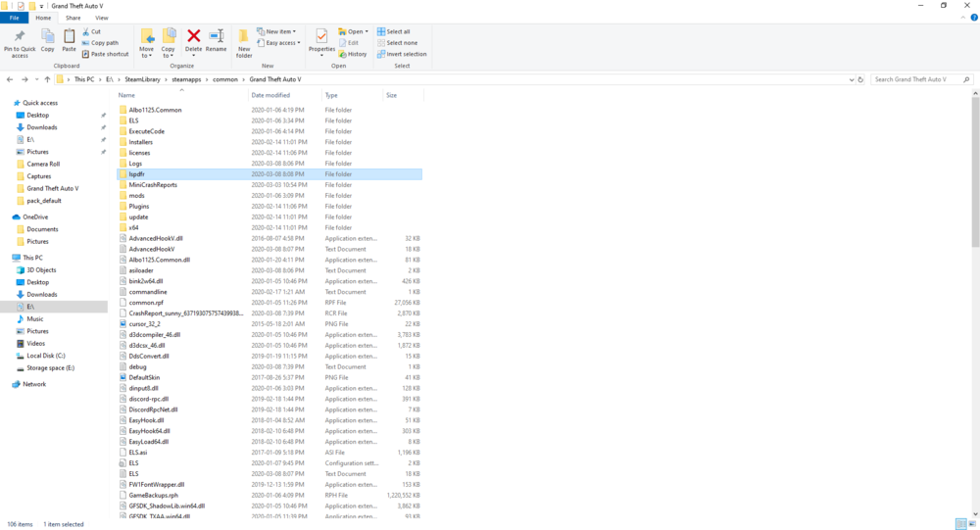Switch to the View ribbon tab

101,18
